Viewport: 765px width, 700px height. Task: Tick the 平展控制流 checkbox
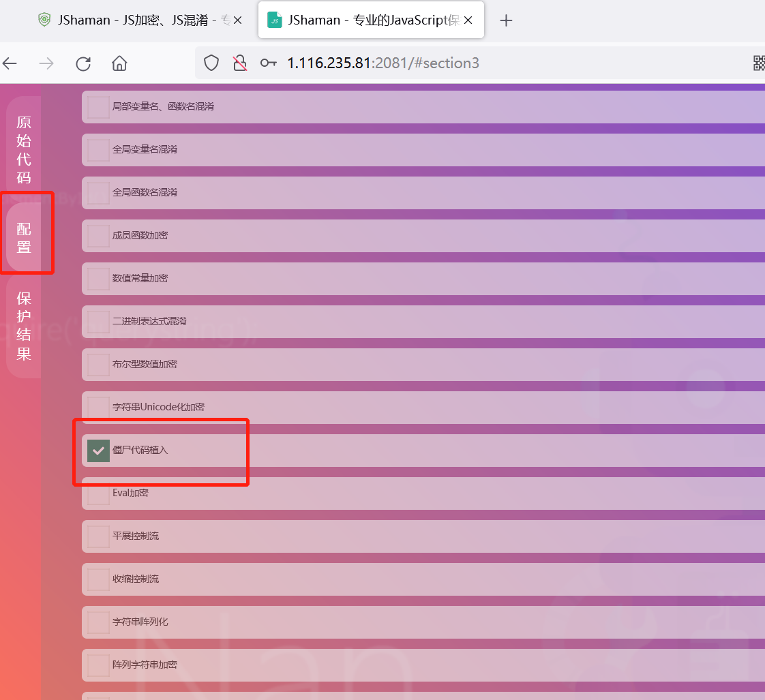tap(98, 536)
